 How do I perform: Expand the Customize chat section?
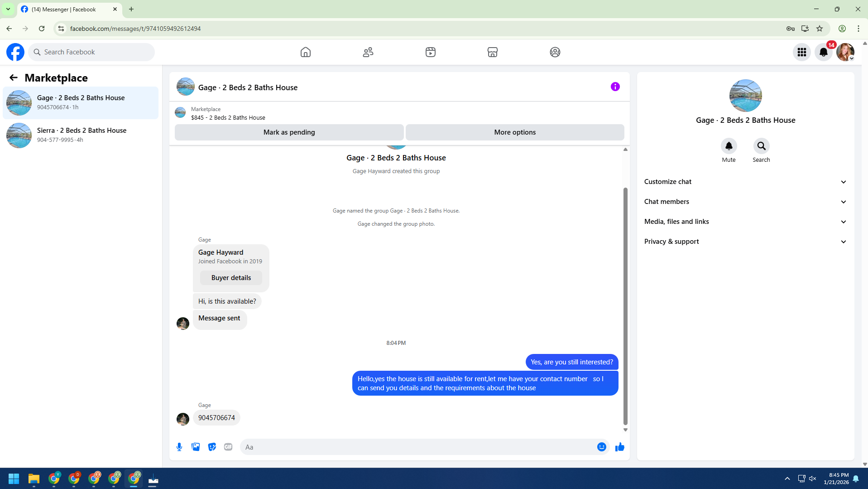(745, 182)
